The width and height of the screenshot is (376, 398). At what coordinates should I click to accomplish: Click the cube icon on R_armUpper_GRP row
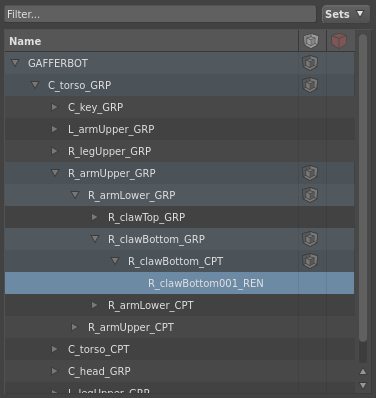(x=310, y=173)
